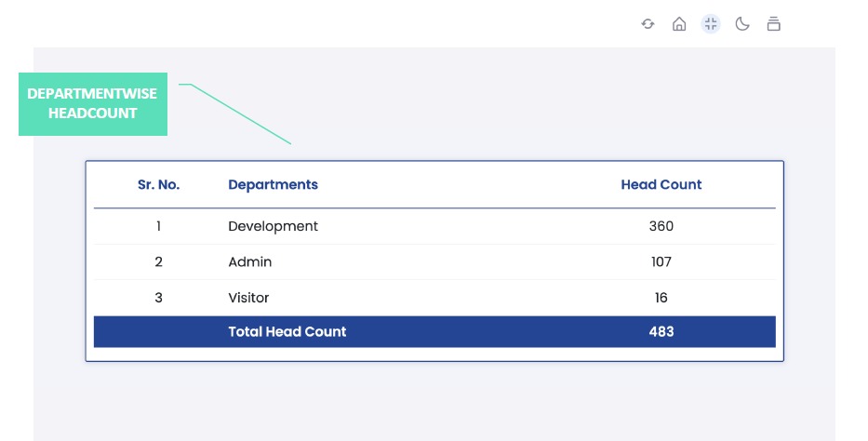Select the Admin head count value 107
Image resolution: width=868 pixels, height=441 pixels.
661,262
